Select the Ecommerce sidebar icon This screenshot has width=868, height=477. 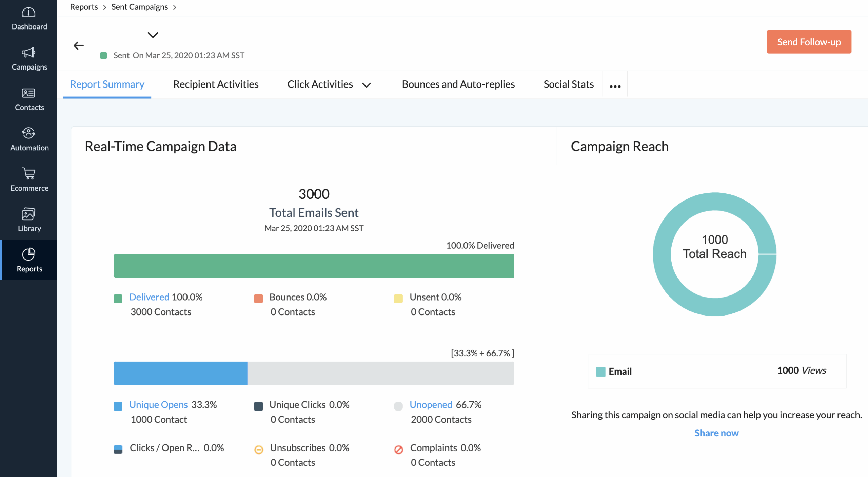(29, 179)
